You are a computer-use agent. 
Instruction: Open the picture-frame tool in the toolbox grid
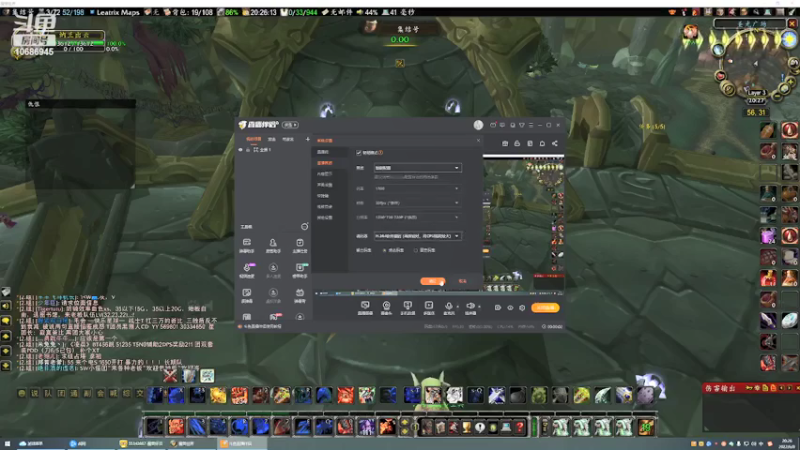tap(247, 295)
